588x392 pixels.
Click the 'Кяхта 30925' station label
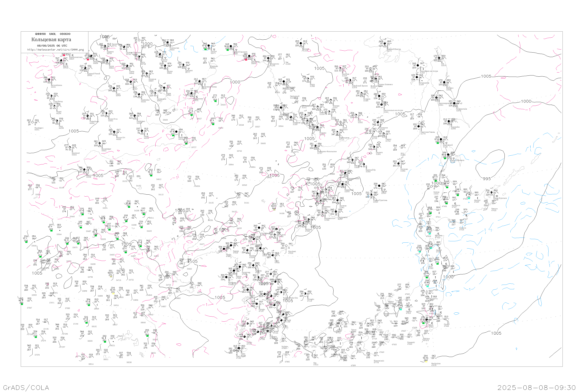[65, 67]
